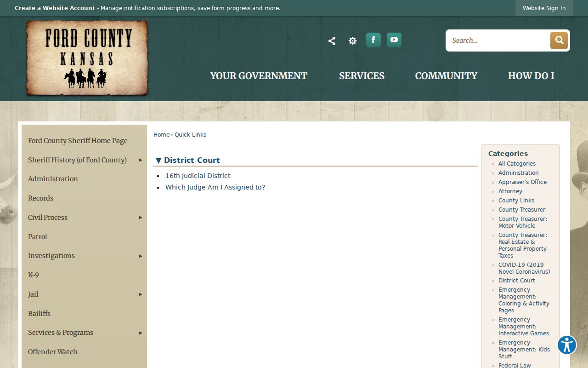Expand Jail submenu arrow
Image resolution: width=588 pixels, height=368 pixels.
pyautogui.click(x=141, y=294)
